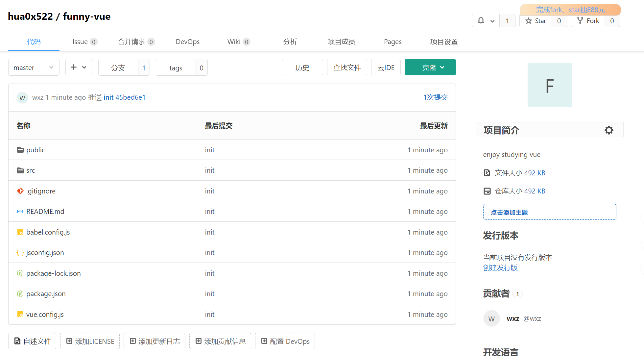Switch to the Wiki tab
This screenshot has width=644, height=356.
pyautogui.click(x=234, y=41)
